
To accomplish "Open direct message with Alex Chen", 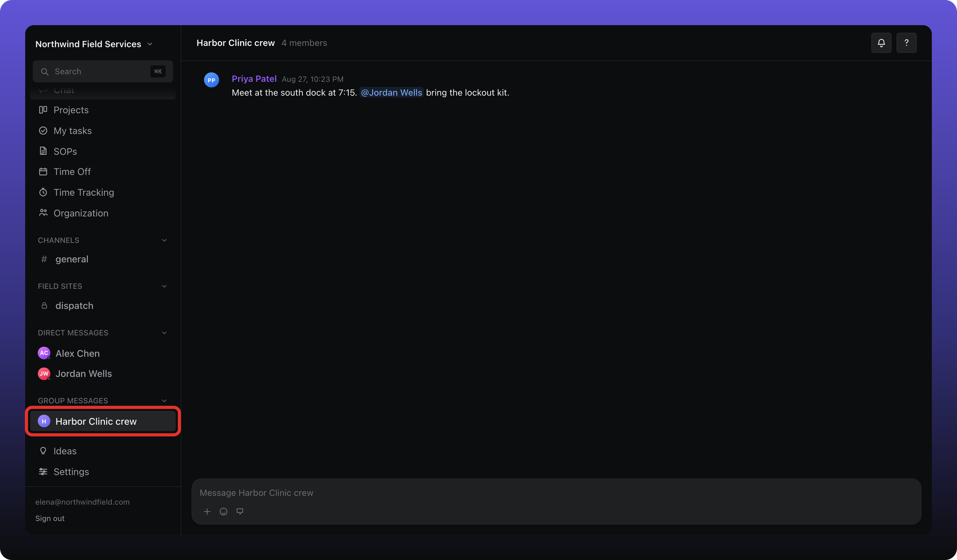I will point(103,353).
